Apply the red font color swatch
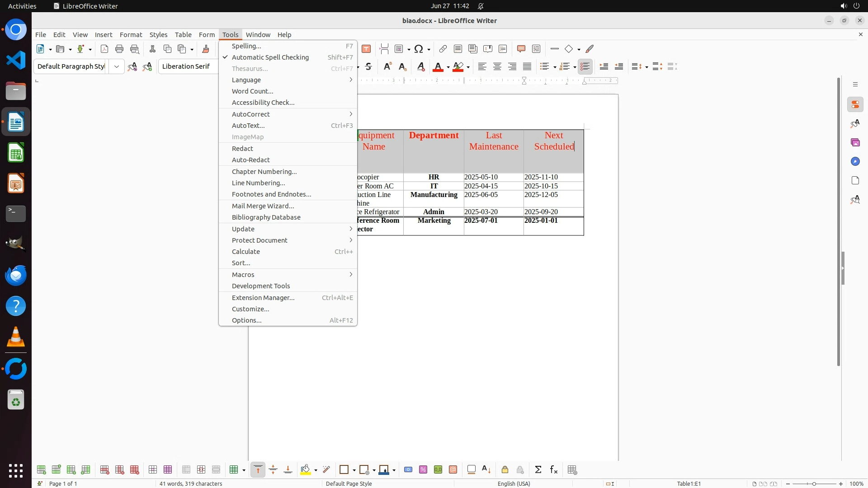868x488 pixels. [x=437, y=67]
